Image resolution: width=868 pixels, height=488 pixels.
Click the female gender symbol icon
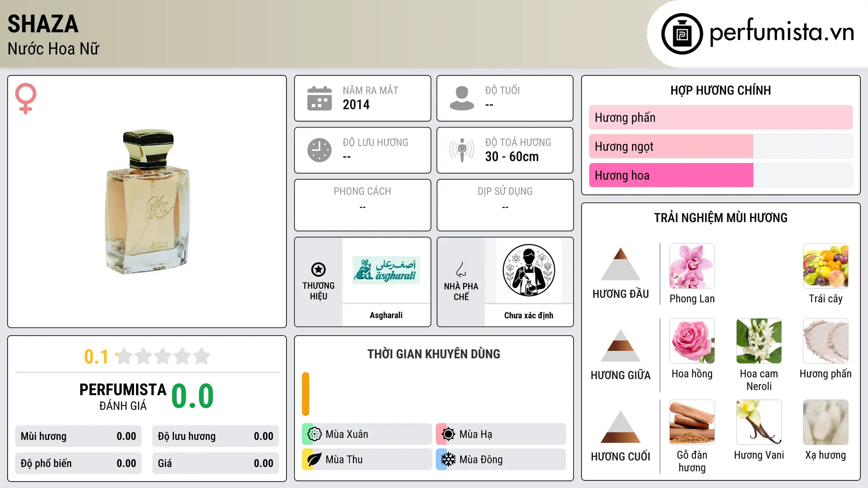point(26,99)
